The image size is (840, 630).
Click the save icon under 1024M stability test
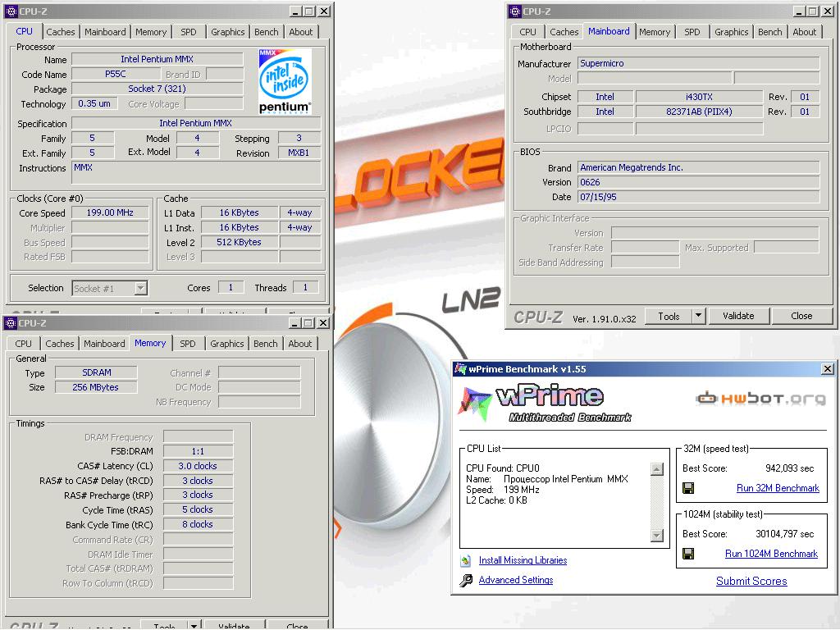pos(688,554)
